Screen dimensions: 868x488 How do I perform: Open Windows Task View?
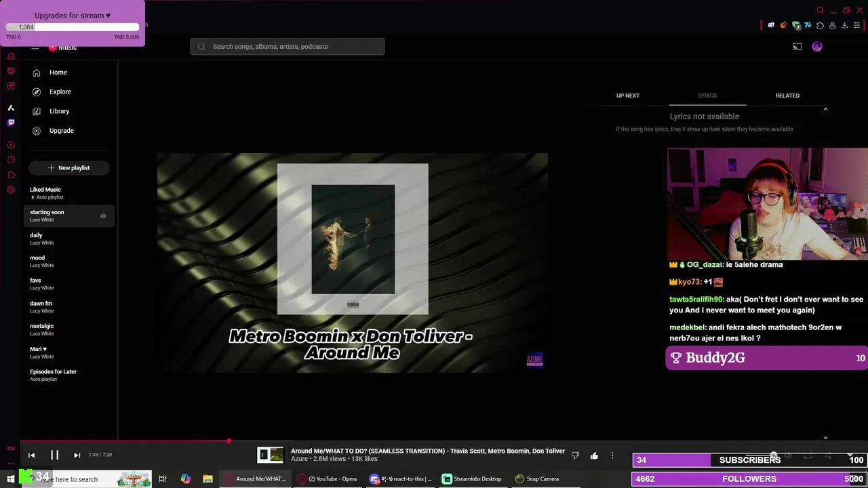pos(163,479)
